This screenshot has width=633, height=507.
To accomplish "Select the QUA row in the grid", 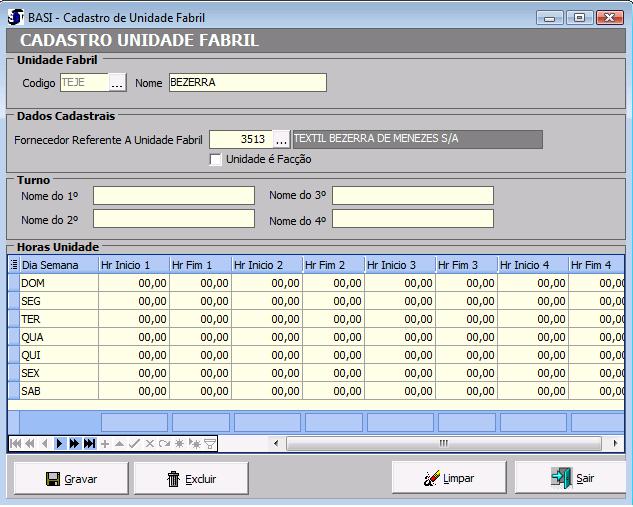I will coord(56,337).
